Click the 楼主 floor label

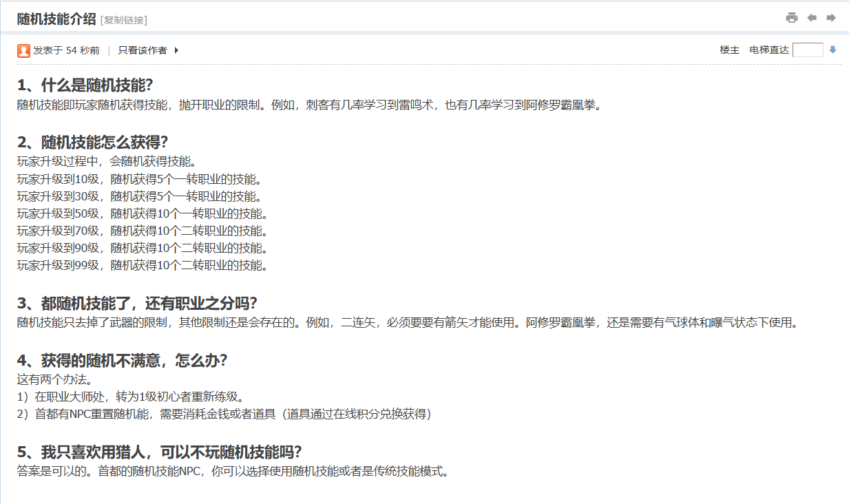pos(729,50)
